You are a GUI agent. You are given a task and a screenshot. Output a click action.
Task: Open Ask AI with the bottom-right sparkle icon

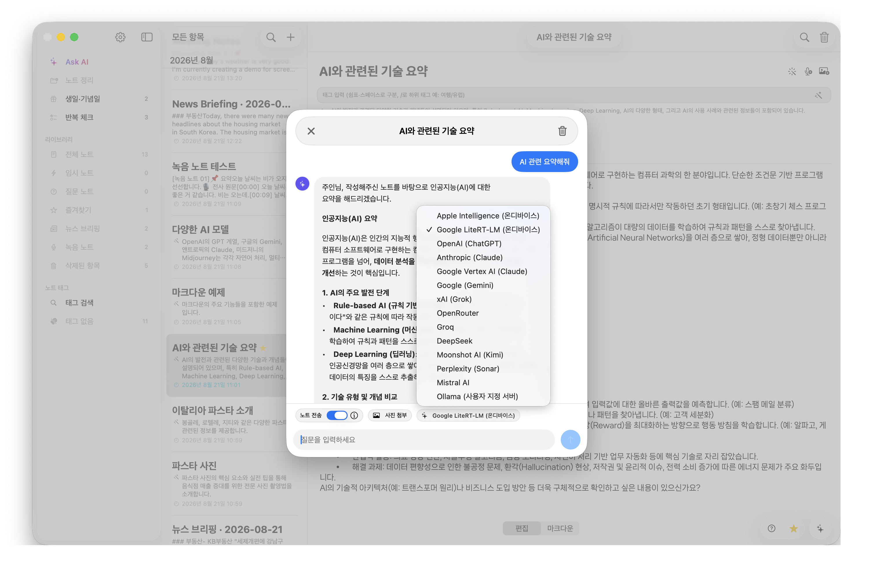tap(820, 528)
